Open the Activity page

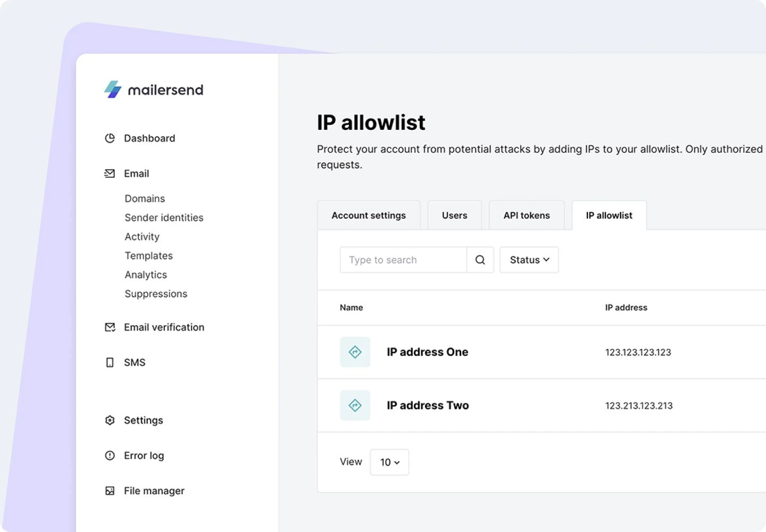[x=142, y=237]
